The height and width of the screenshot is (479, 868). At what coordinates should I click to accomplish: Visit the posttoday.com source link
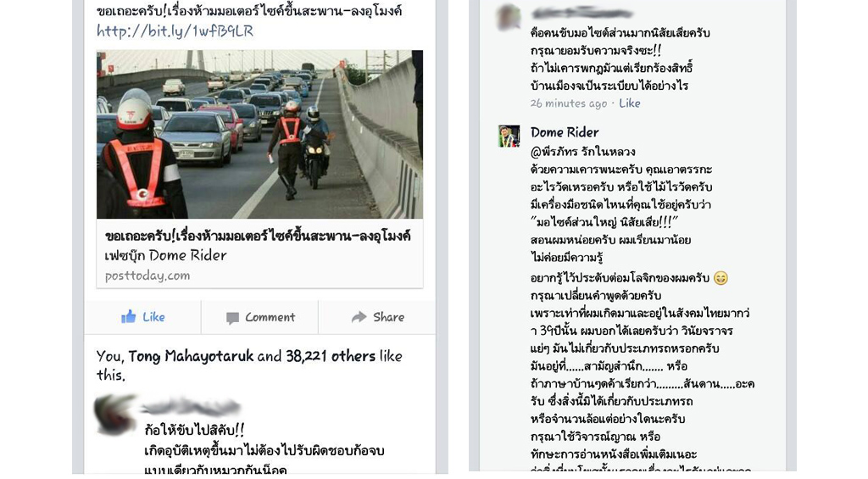[147, 276]
